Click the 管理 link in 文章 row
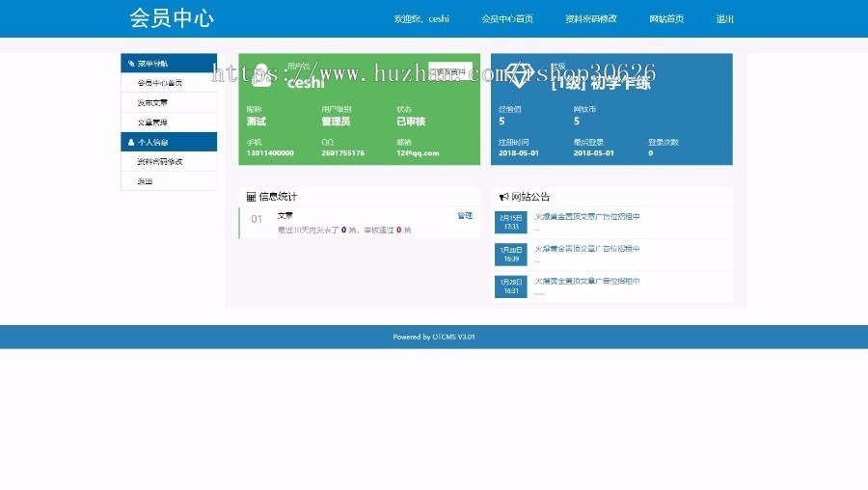 (465, 216)
